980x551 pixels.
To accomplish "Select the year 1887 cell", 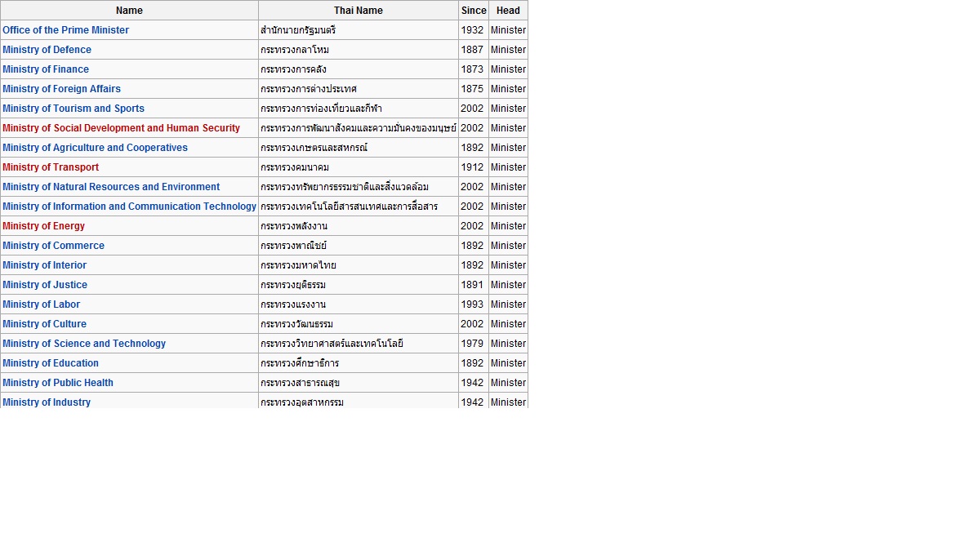I will click(472, 50).
